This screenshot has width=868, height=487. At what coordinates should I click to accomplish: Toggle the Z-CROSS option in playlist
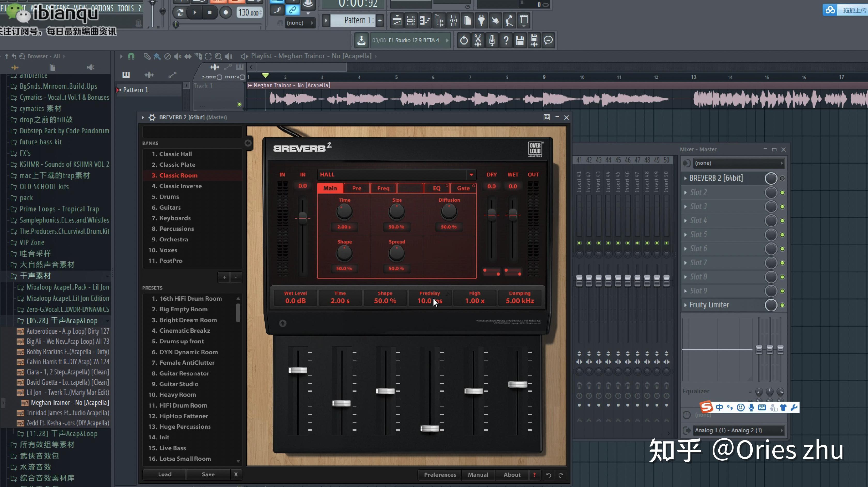tap(219, 77)
